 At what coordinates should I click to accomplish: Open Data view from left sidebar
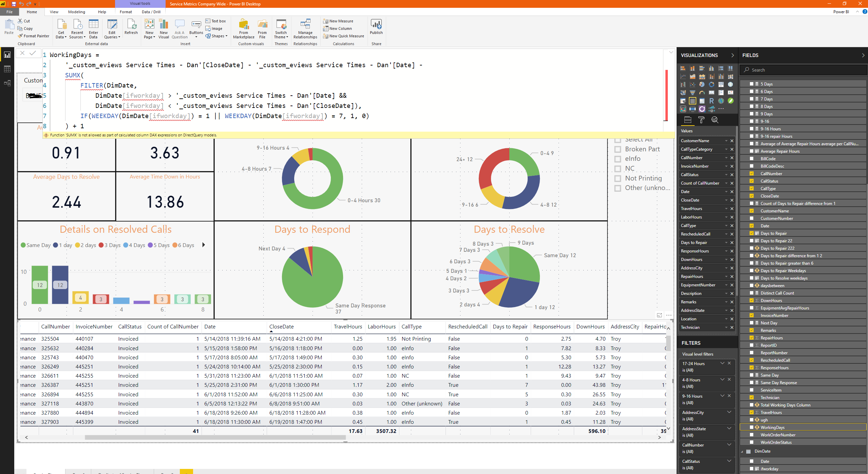tap(7, 69)
